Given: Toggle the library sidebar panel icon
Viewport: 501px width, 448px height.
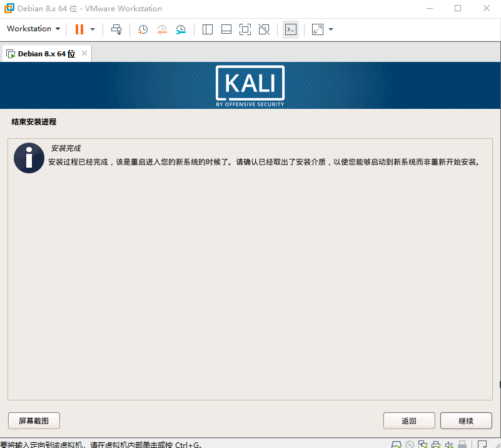Looking at the screenshot, I should [208, 29].
